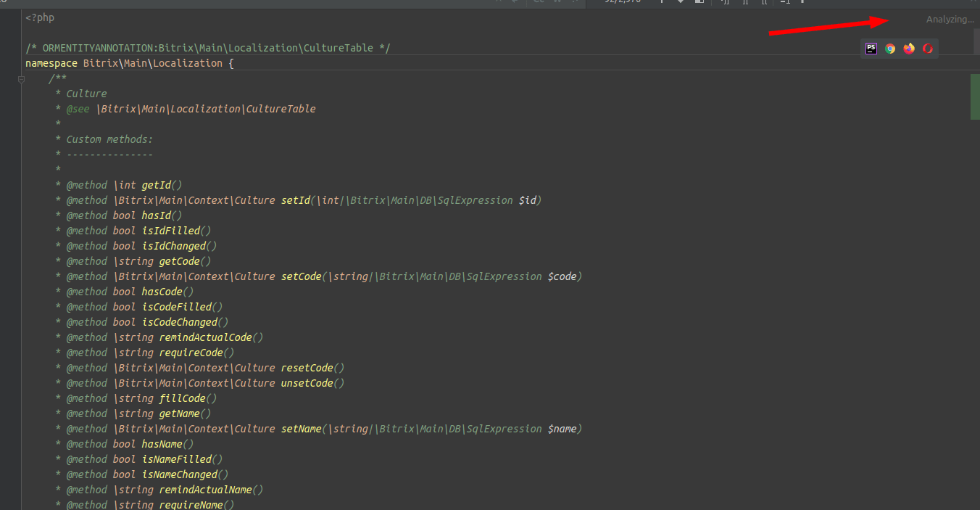
Task: Collapse the docblock fold marker in gutter
Action: tap(21, 79)
